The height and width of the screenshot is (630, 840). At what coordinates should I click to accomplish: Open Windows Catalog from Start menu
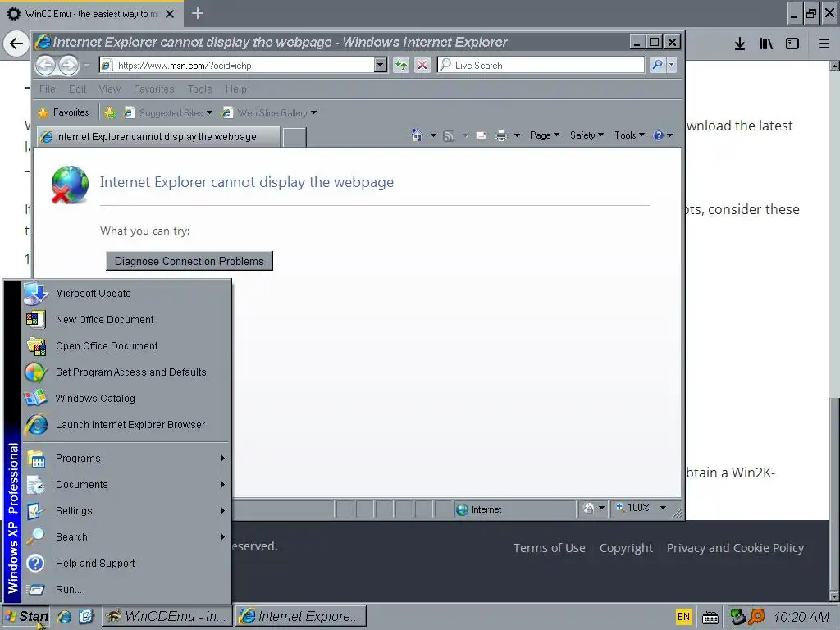pyautogui.click(x=126, y=399)
